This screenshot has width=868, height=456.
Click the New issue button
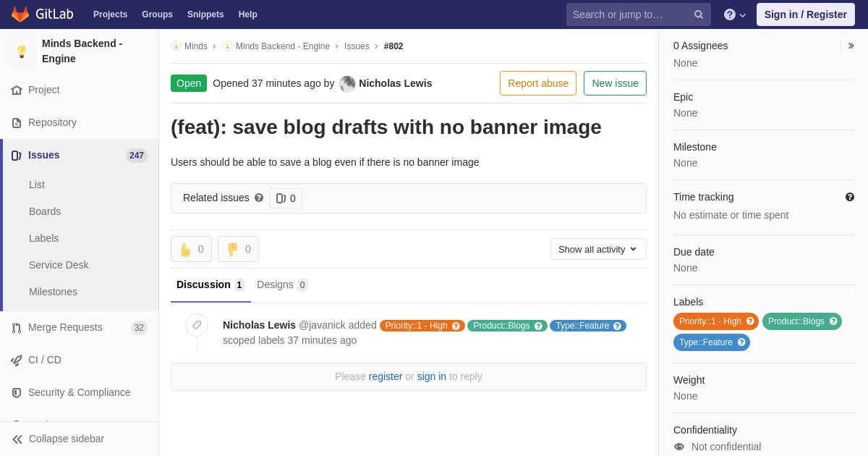click(615, 83)
